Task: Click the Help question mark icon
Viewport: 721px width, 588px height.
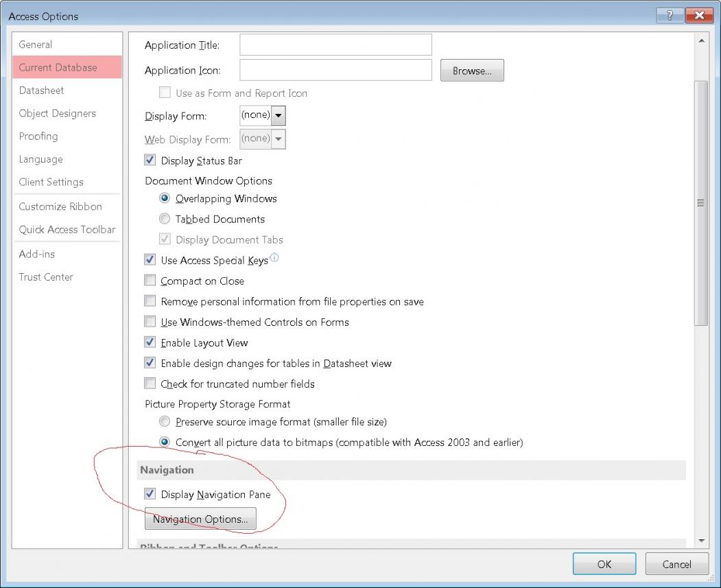Action: [x=670, y=16]
